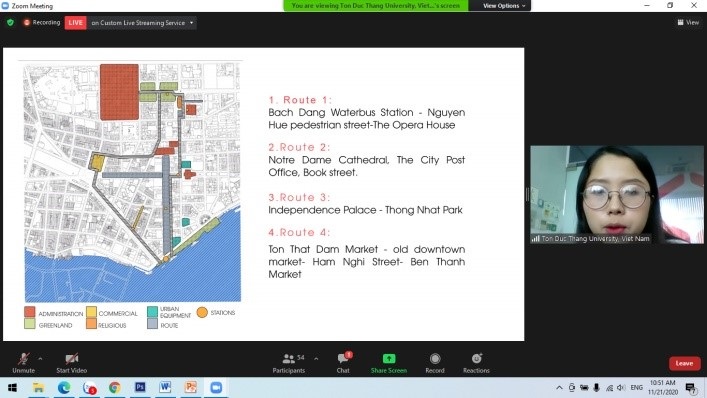The width and height of the screenshot is (707, 398).
Task: Click the red LIVE indicator
Action: point(75,23)
